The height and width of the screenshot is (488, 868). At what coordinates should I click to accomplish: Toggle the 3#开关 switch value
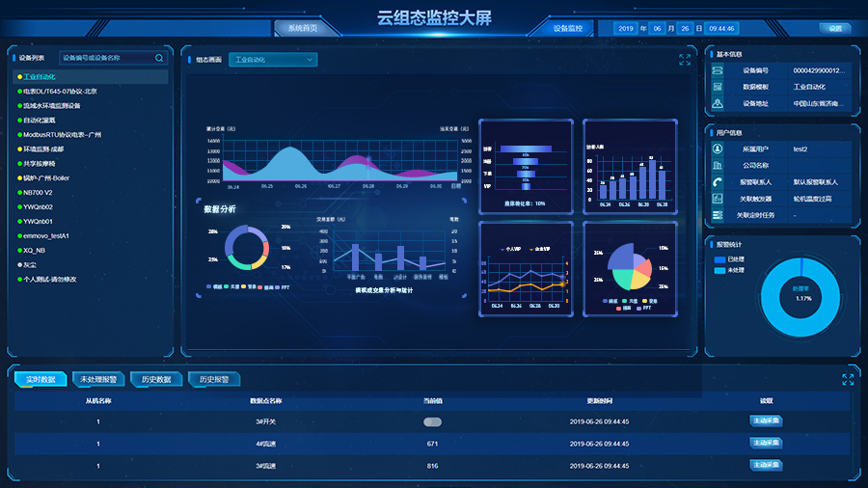pos(432,421)
